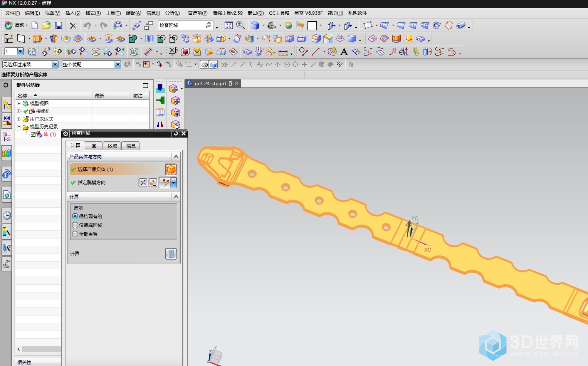Switch to the Region (区域) tab
The image size is (588, 366).
[112, 146]
